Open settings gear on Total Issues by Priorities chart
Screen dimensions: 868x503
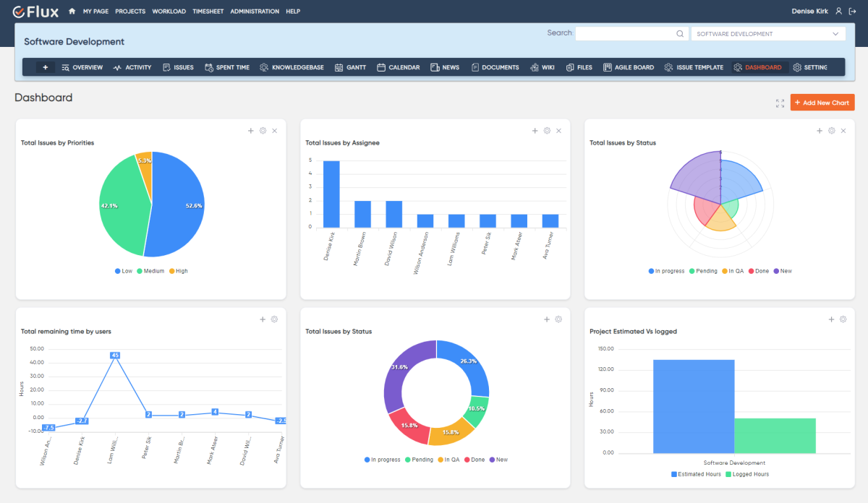pyautogui.click(x=263, y=131)
